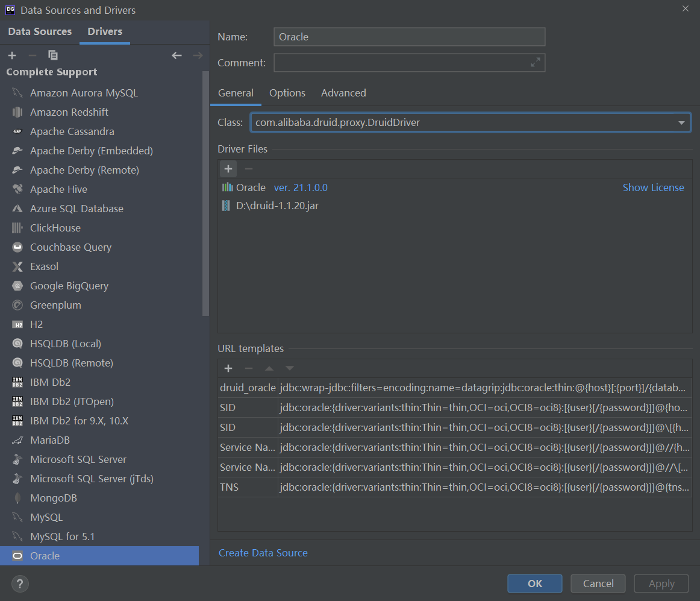Duplicate the selected driver using the copy icon
Viewport: 700px width, 601px height.
[53, 55]
